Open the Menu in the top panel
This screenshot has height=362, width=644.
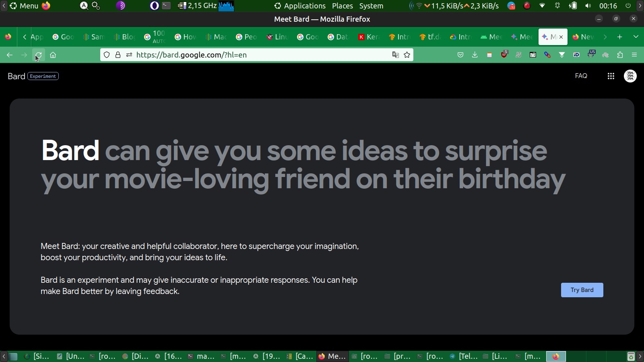[24, 6]
